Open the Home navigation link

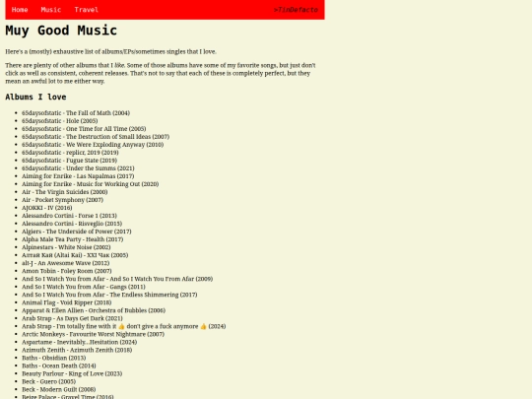point(20,10)
